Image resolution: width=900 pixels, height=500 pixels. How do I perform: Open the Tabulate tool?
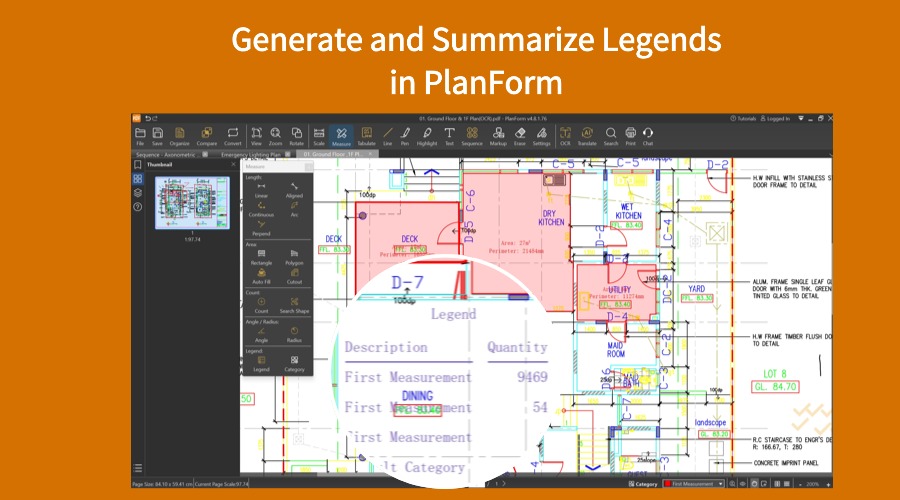pos(366,137)
